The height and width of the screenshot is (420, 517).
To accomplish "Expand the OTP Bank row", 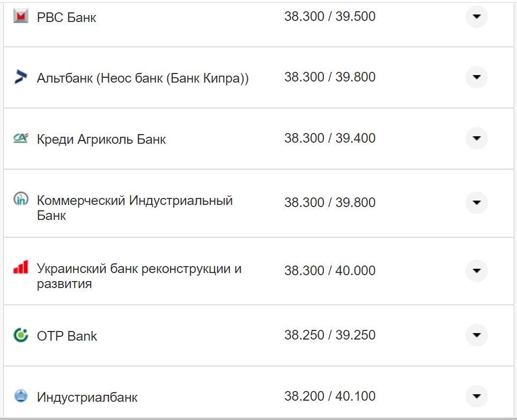I will (x=476, y=336).
